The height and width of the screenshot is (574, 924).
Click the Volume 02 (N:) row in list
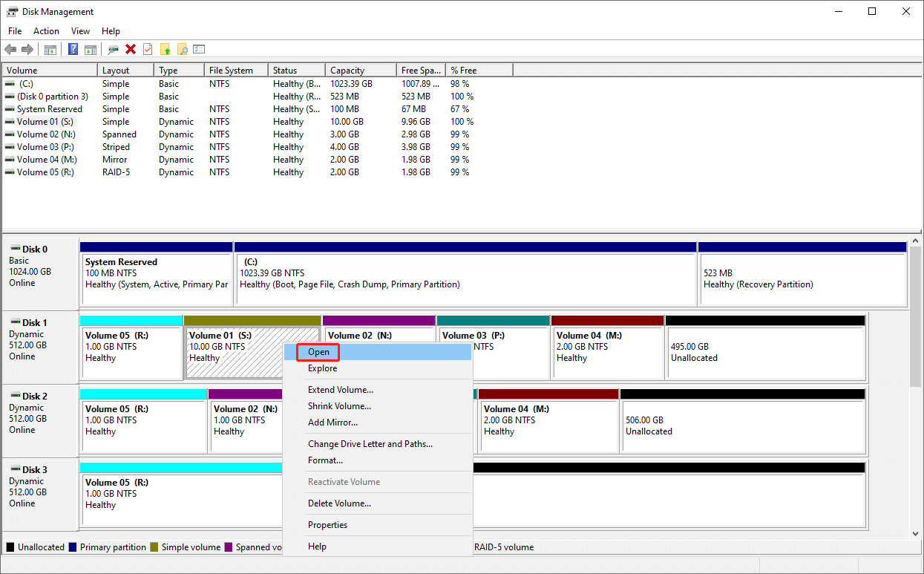[258, 134]
